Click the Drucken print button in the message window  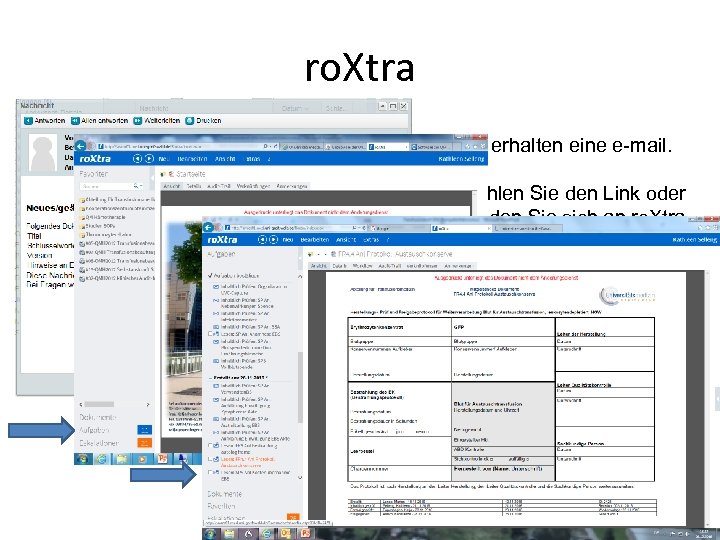pos(203,121)
